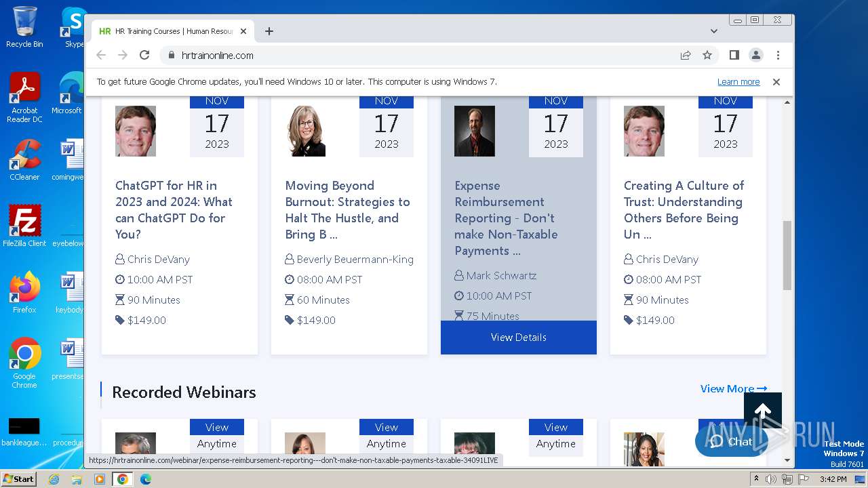The height and width of the screenshot is (488, 868).
Task: Open the Expense Reimbursement Reporting webinar title
Action: tap(506, 218)
